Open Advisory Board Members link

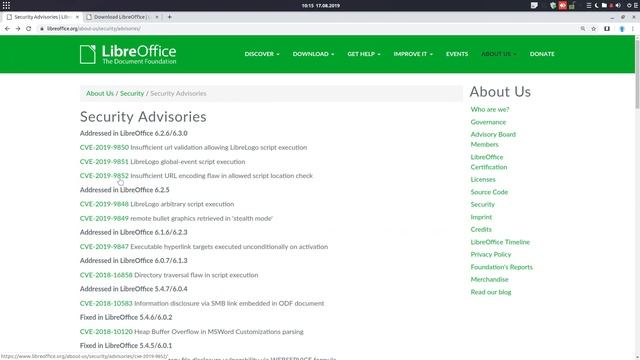pos(493,139)
